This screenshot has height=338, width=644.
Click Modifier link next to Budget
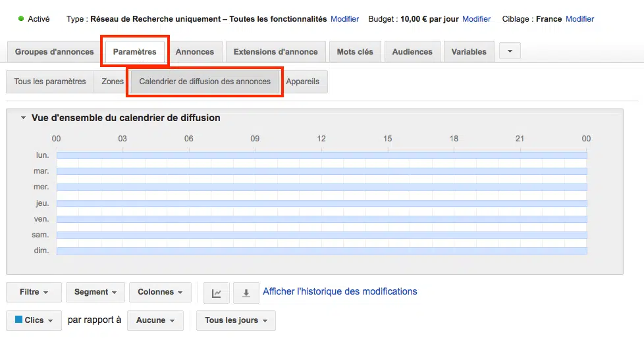[x=476, y=19]
